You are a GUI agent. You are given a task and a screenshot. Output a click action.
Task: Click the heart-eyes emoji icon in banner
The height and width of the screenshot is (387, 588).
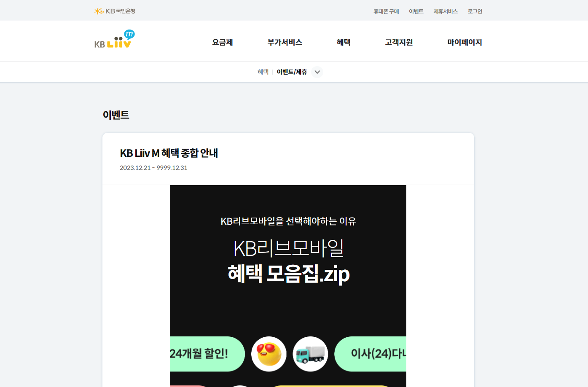[x=268, y=354]
